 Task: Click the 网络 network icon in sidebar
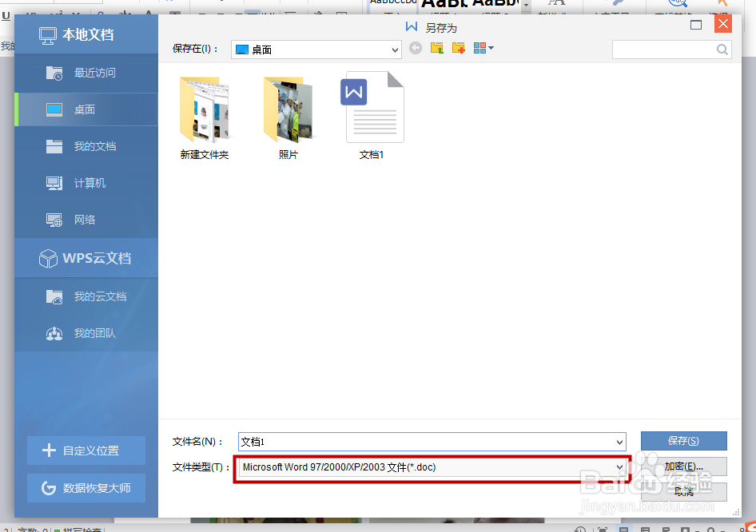click(54, 220)
